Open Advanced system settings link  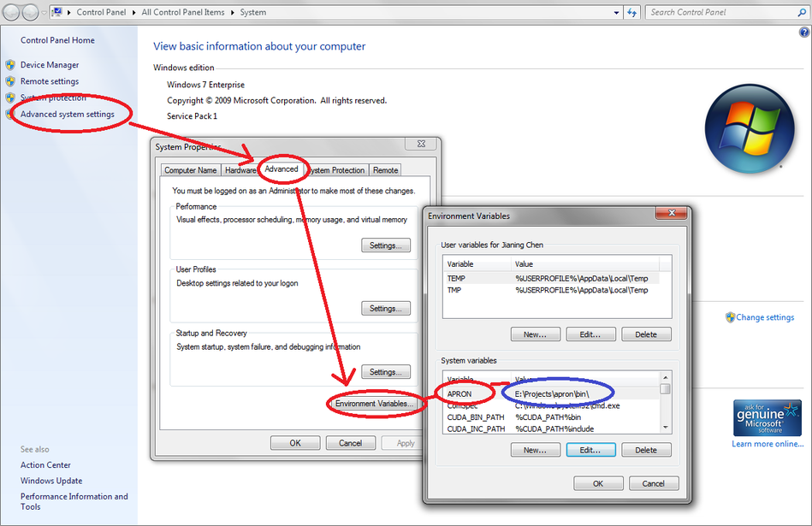click(x=68, y=115)
